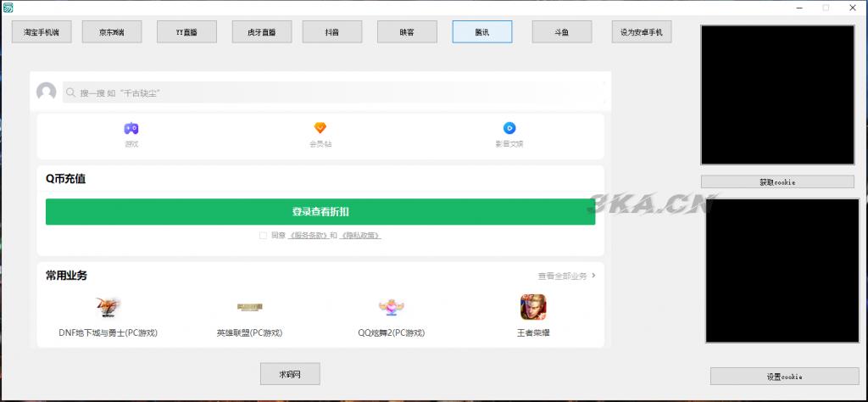Open the 斗鱼 button
The image size is (868, 402).
(562, 31)
